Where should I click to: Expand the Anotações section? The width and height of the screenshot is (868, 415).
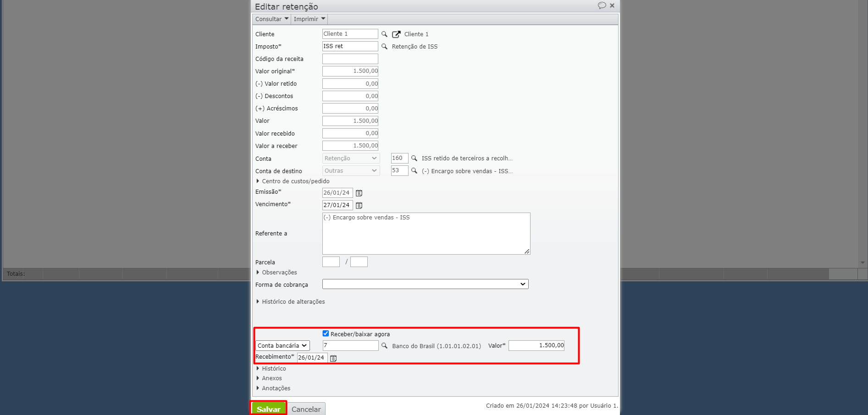click(x=273, y=388)
